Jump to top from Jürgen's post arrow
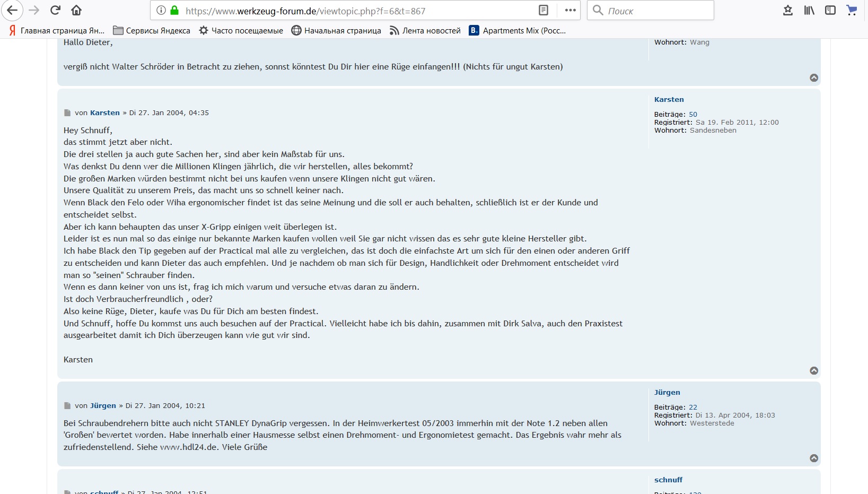Viewport: 868px width, 494px height. click(814, 458)
